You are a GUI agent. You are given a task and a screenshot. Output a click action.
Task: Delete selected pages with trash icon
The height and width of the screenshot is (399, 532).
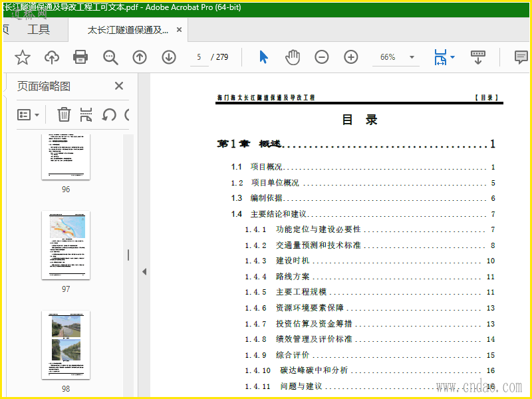[64, 114]
